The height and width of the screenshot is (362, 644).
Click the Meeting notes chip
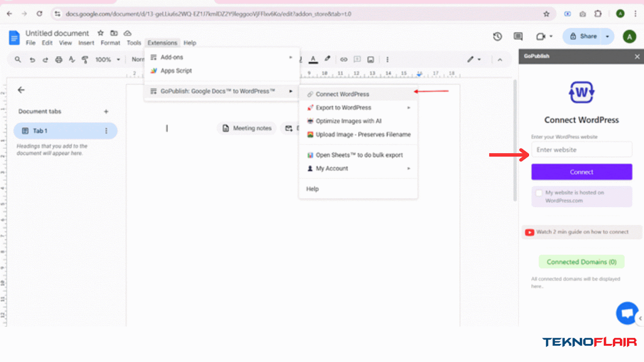(x=247, y=128)
